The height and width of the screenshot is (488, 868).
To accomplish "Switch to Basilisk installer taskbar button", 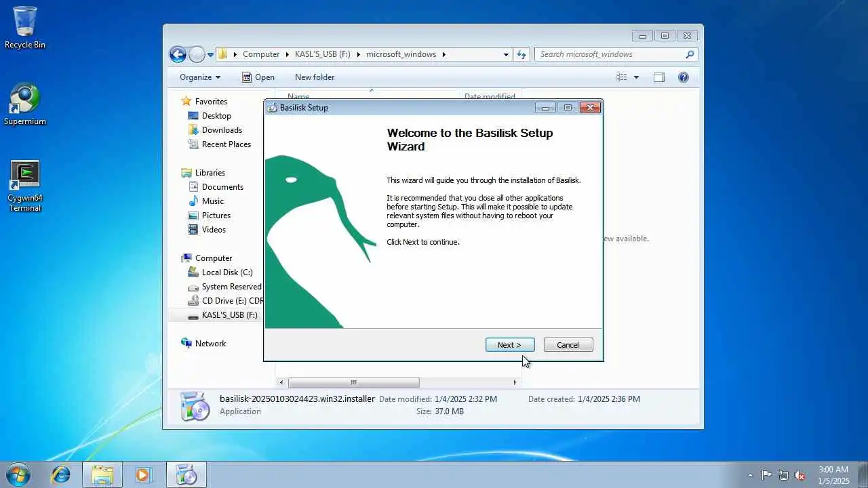I will coord(186,474).
